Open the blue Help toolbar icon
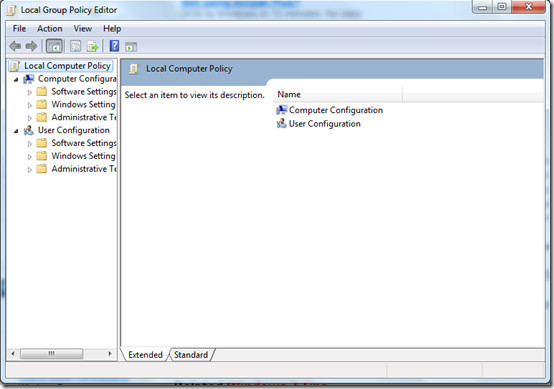Viewport: 554px width, 389px height. click(114, 46)
